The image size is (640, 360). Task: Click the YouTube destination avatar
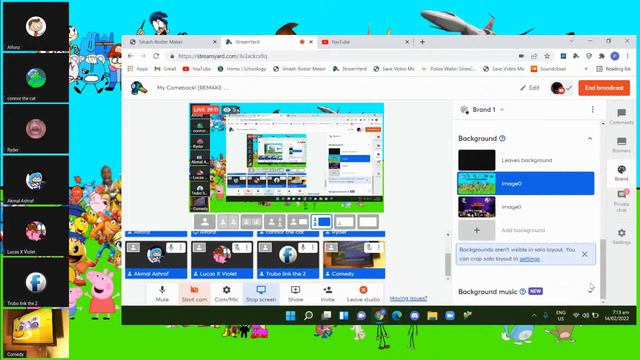[x=557, y=88]
